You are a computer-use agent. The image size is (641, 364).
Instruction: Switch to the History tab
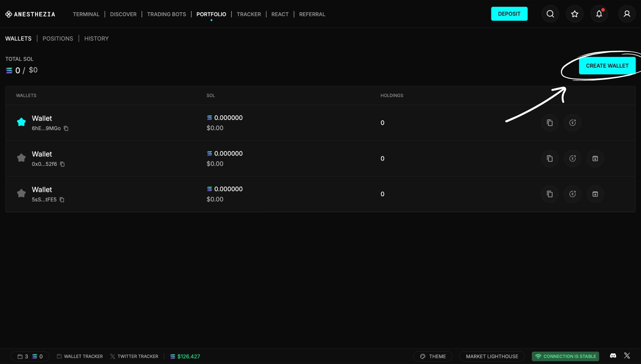pos(96,38)
